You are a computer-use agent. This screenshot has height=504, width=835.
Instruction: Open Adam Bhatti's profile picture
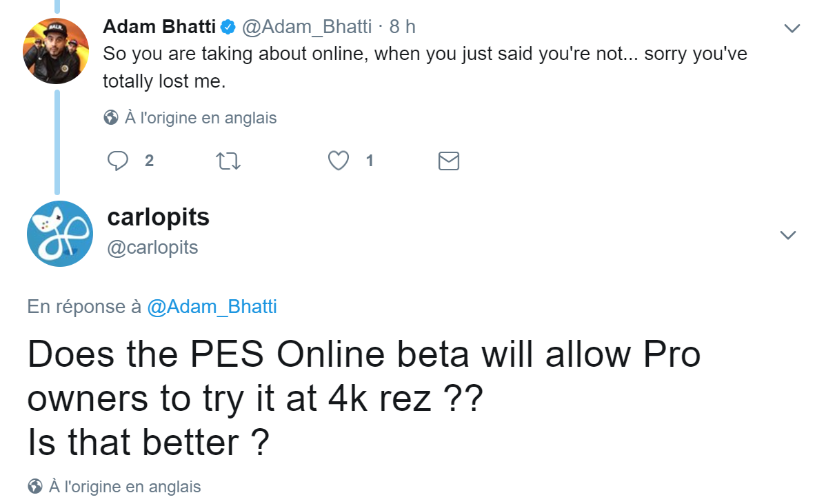57,51
